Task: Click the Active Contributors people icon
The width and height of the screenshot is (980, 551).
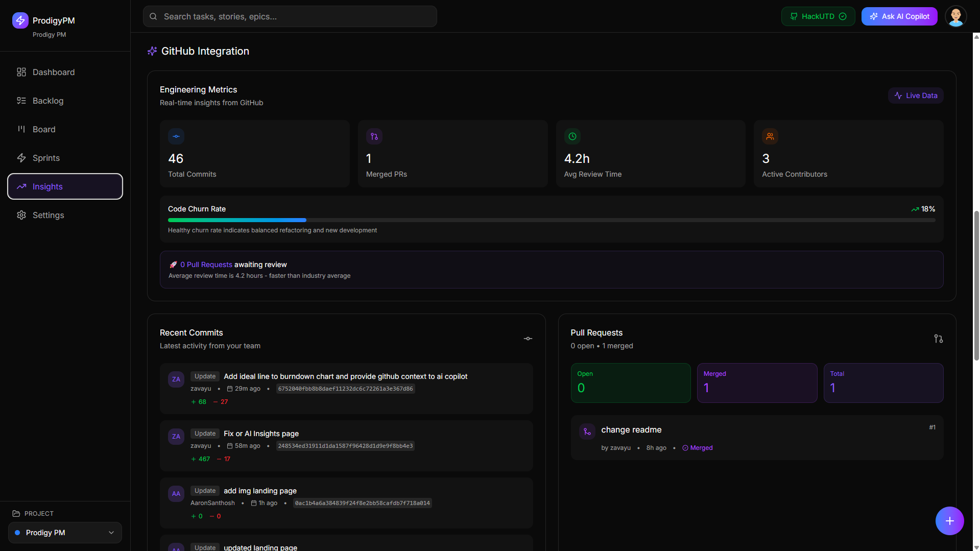Action: (x=770, y=136)
